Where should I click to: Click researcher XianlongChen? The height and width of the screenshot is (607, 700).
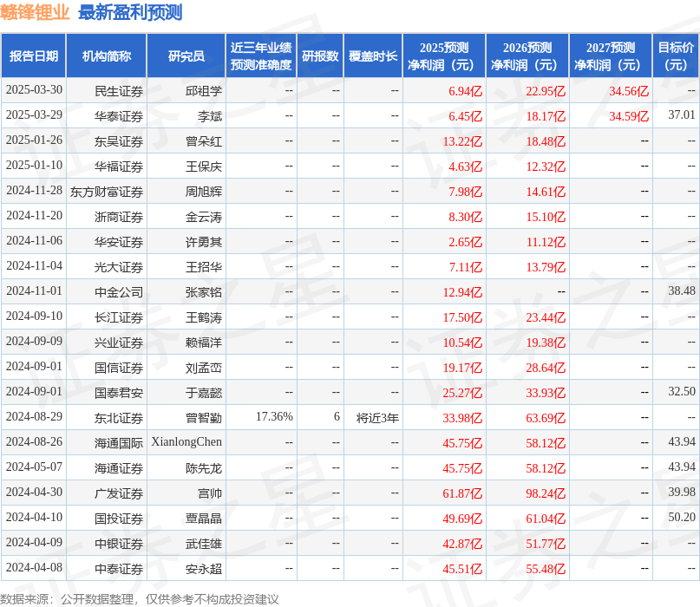click(186, 442)
